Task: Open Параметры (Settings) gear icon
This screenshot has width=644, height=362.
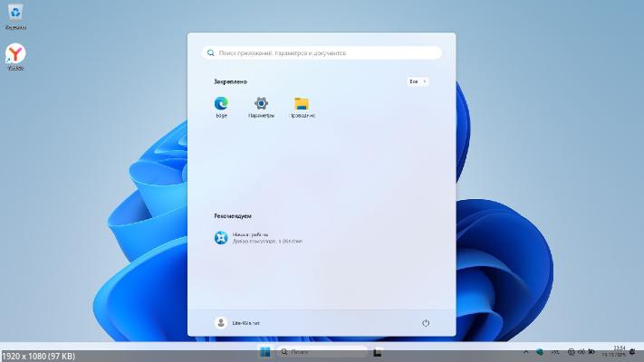Action: click(261, 104)
